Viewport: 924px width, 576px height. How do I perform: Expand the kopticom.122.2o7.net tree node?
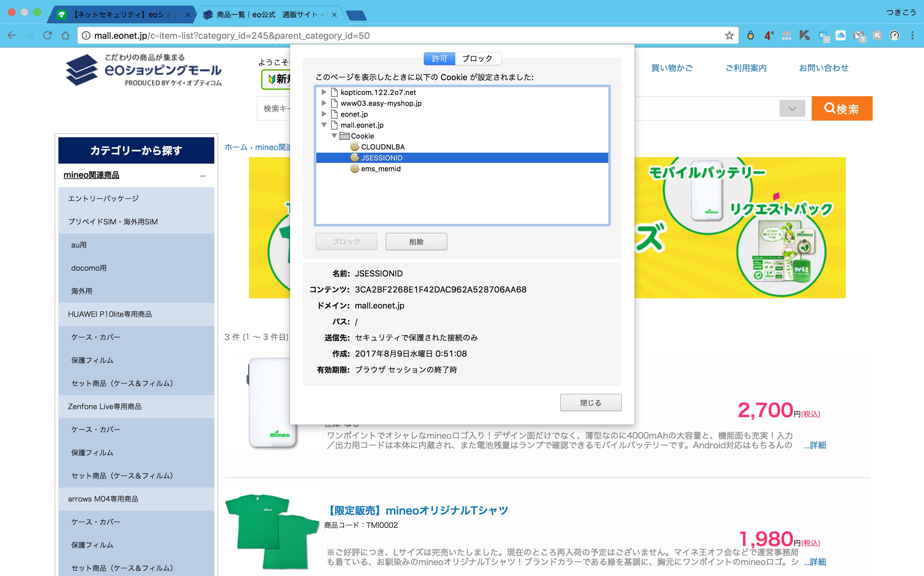324,92
